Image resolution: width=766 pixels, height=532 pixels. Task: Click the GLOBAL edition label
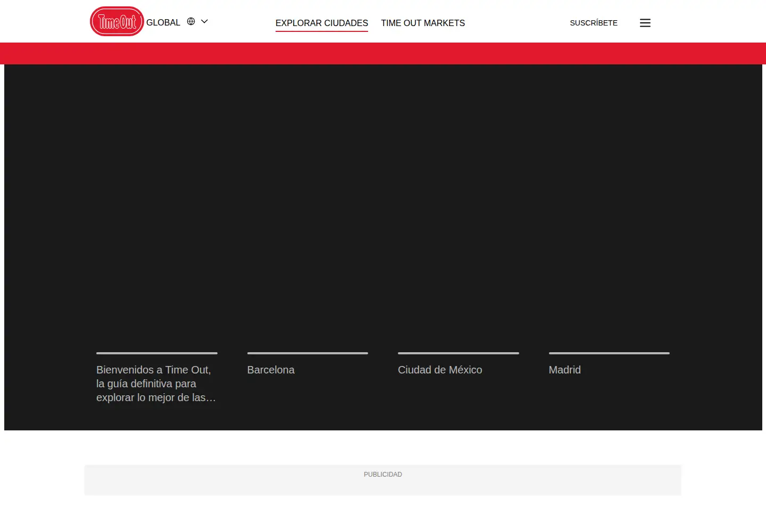click(163, 22)
